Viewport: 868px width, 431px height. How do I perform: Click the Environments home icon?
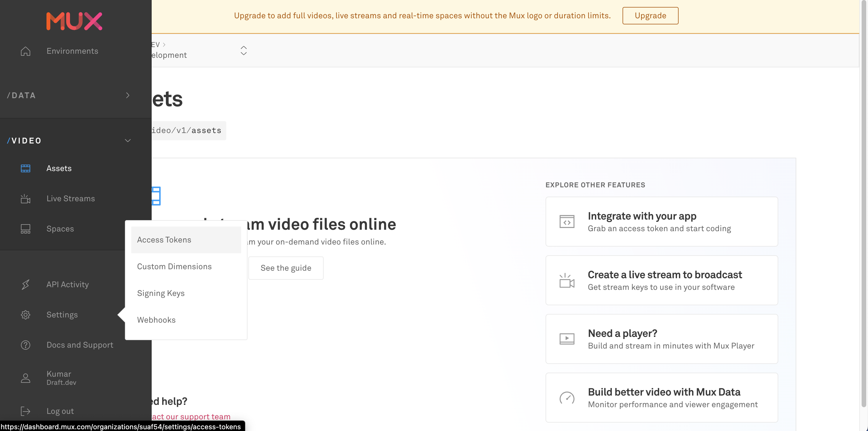point(26,51)
